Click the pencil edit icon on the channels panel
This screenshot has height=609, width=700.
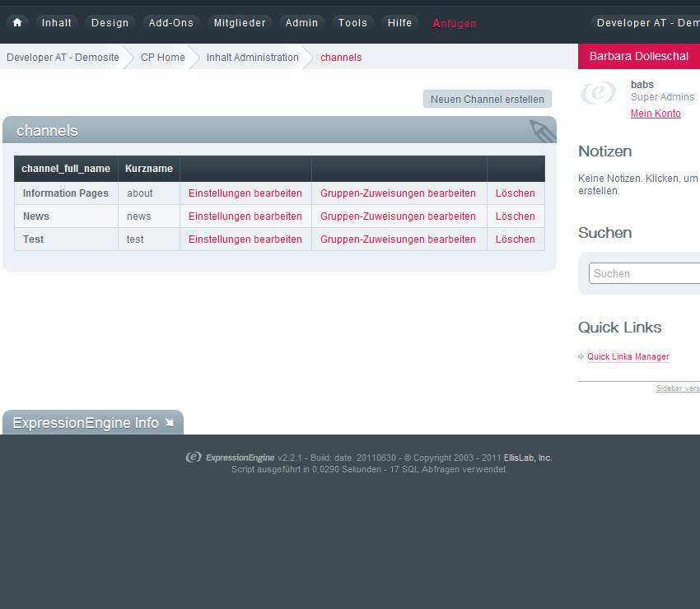coord(541,130)
